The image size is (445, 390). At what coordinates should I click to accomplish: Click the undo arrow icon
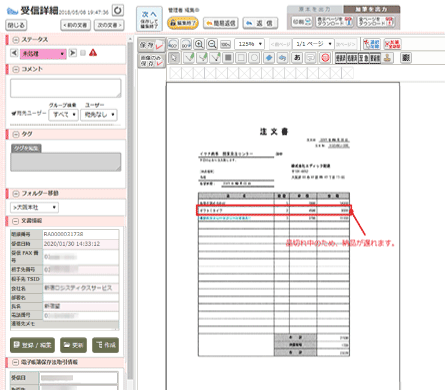coord(282,58)
